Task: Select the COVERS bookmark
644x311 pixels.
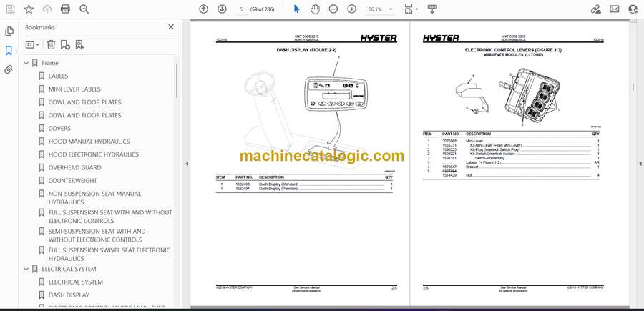Action: point(59,129)
